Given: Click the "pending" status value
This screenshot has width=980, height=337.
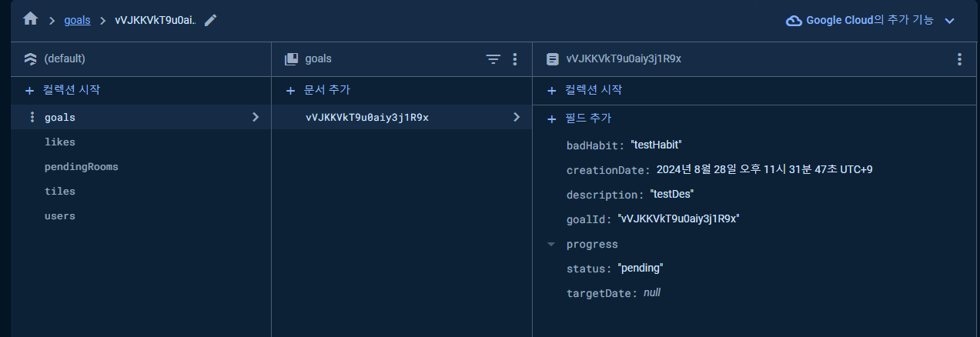Looking at the screenshot, I should [x=641, y=269].
